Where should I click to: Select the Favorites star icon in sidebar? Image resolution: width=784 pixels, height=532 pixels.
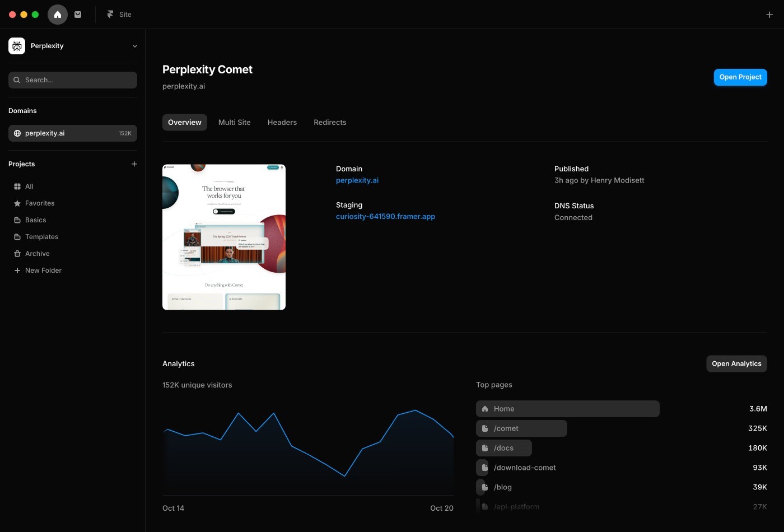[x=17, y=203]
